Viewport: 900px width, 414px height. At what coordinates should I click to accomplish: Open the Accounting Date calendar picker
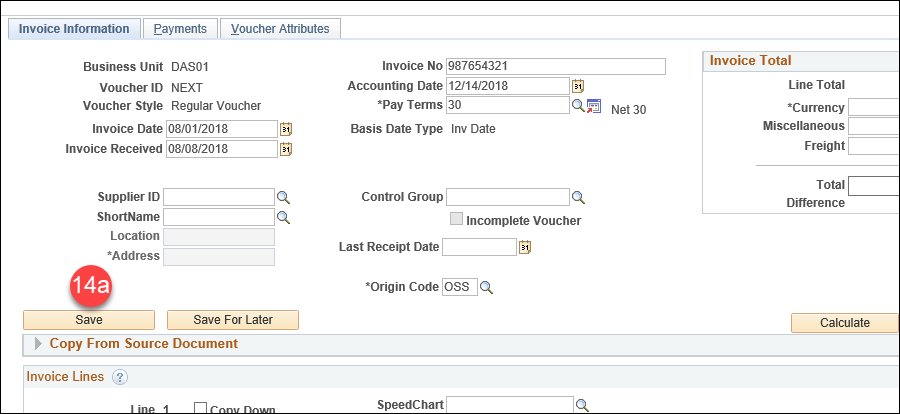(577, 86)
